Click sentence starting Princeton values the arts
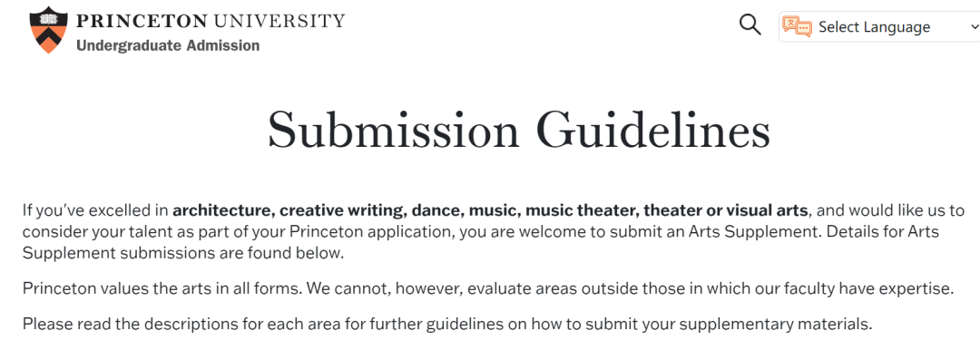The width and height of the screenshot is (980, 360). coord(489,290)
